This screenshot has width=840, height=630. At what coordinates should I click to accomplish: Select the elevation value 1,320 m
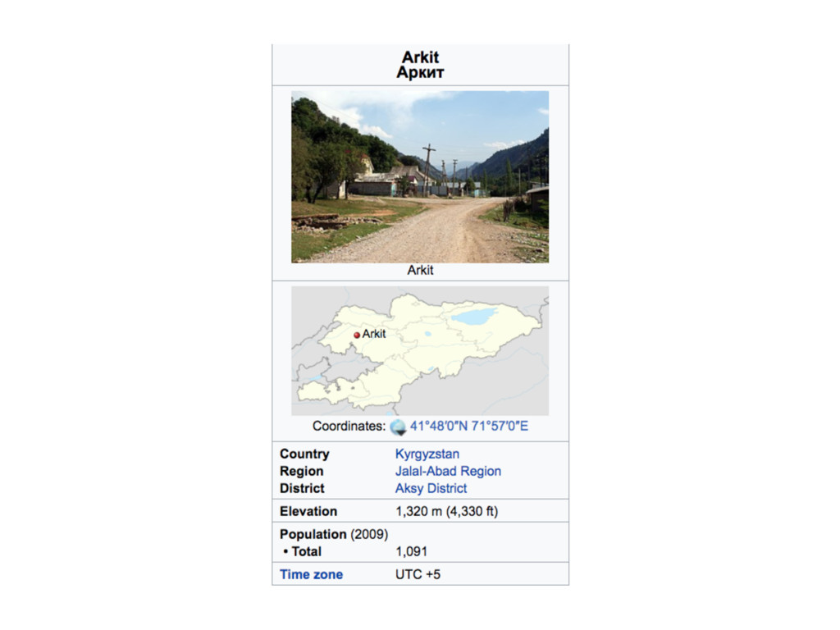click(419, 511)
